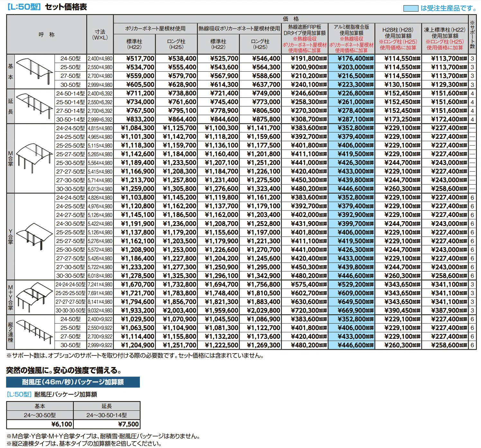Click the ¥6,100 wind package price
481x448 pixels.
[40, 424]
